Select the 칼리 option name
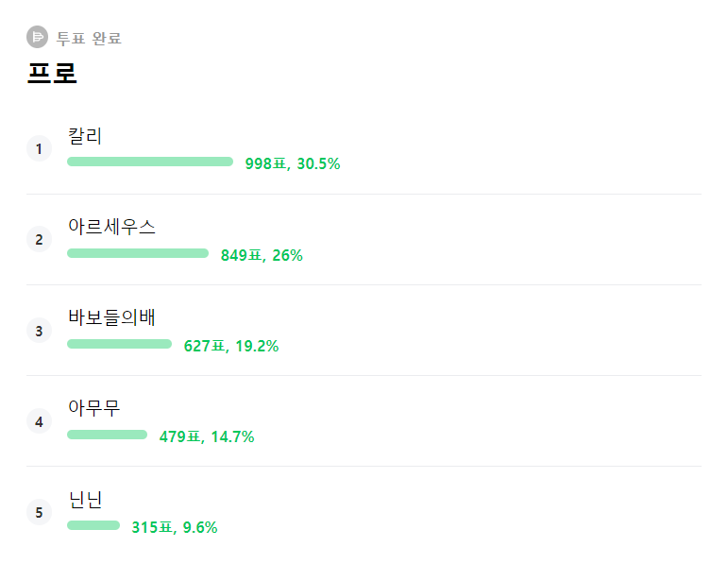728x581 pixels. pyautogui.click(x=85, y=136)
